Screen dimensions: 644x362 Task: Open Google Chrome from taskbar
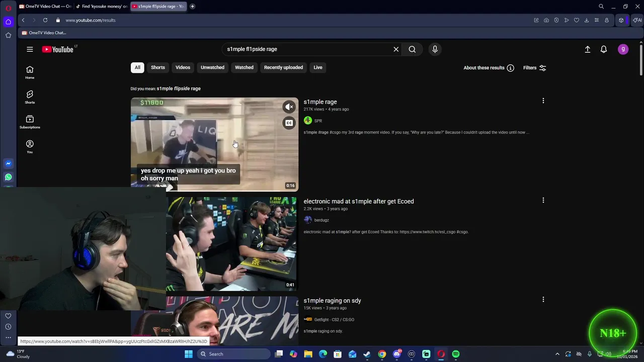[x=382, y=354]
